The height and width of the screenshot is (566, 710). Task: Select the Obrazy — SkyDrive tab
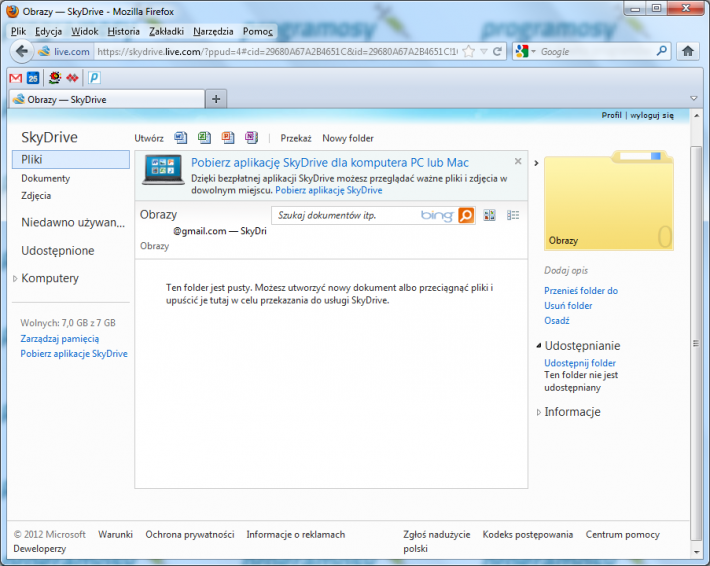106,99
